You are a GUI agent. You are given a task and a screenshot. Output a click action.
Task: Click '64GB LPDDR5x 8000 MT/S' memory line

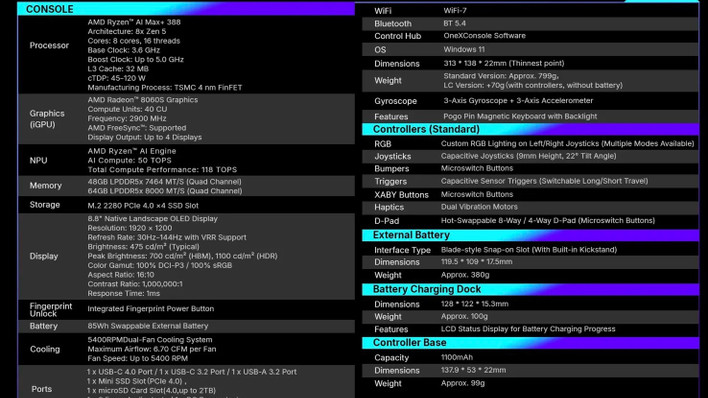pos(165,191)
